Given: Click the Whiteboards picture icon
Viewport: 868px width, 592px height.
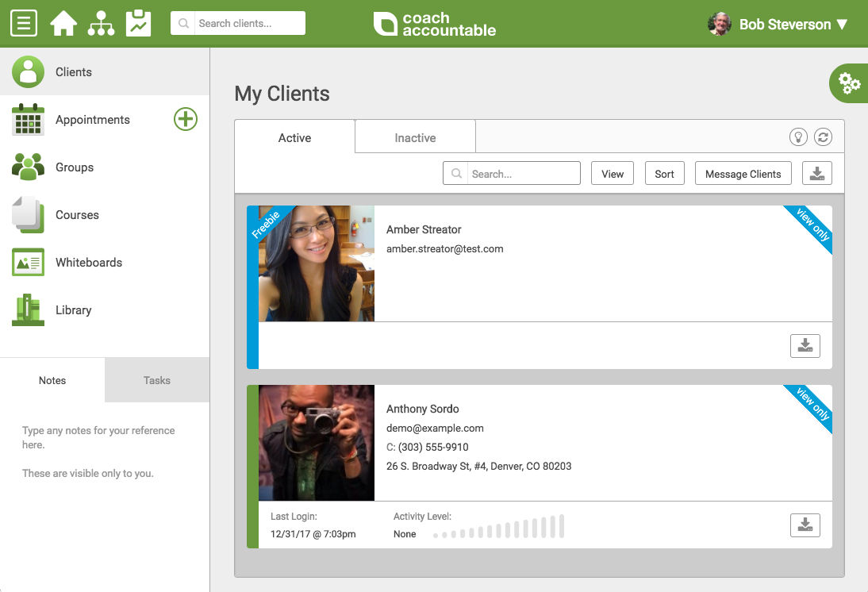Looking at the screenshot, I should point(29,262).
